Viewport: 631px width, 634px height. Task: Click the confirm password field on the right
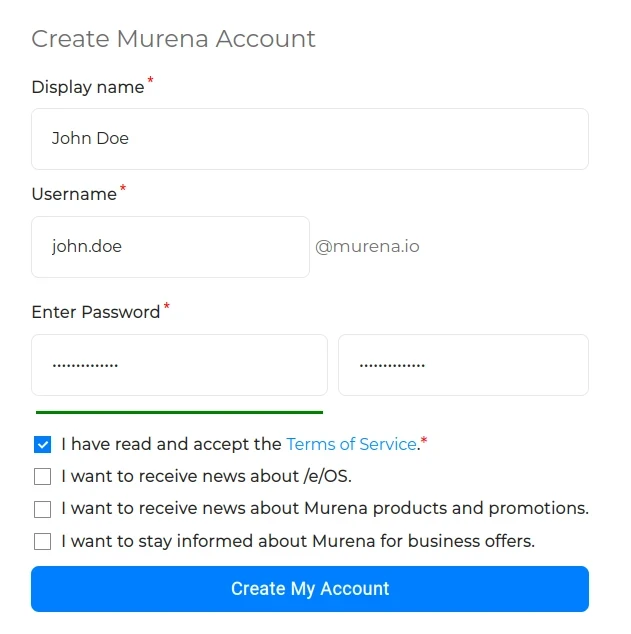463,365
